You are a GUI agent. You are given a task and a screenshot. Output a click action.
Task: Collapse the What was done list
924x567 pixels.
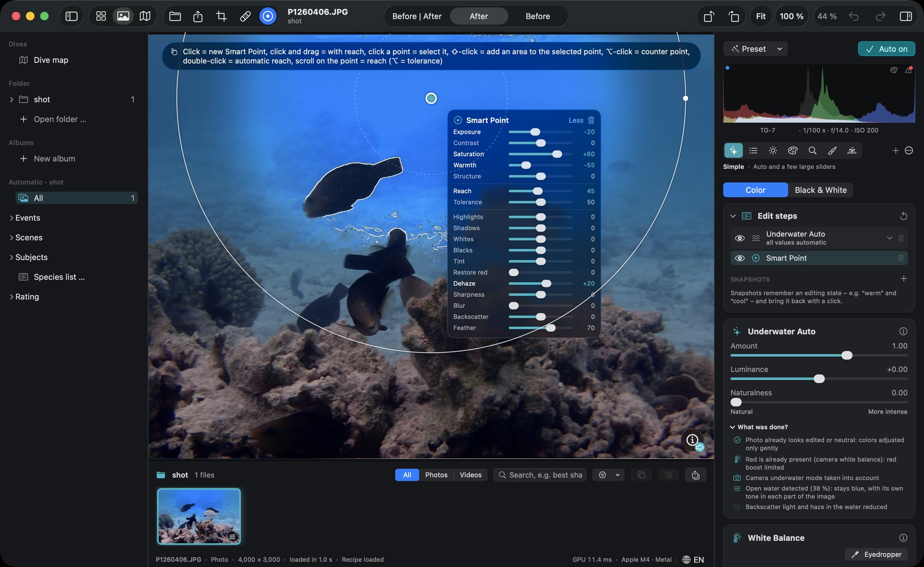click(x=732, y=427)
